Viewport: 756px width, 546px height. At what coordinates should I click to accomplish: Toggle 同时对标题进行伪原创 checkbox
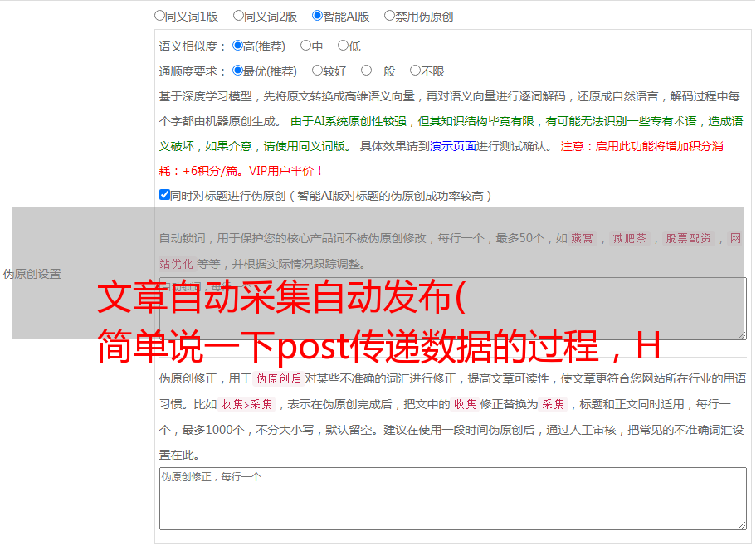164,195
